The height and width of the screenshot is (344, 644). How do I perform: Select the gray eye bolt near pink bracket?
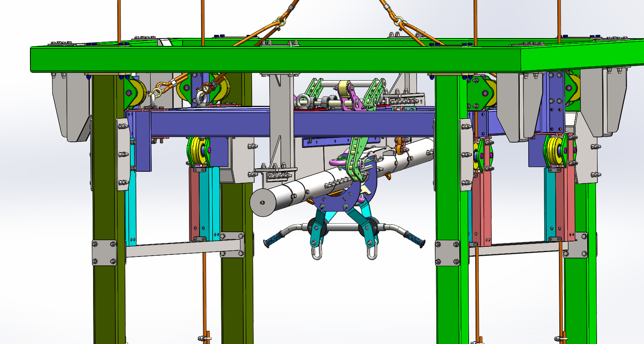pyautogui.click(x=303, y=101)
